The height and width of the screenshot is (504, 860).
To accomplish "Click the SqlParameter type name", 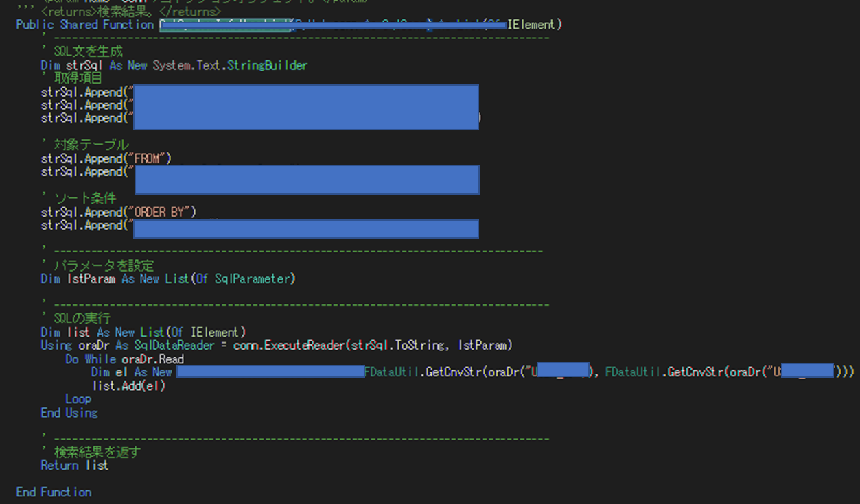I will (x=253, y=279).
